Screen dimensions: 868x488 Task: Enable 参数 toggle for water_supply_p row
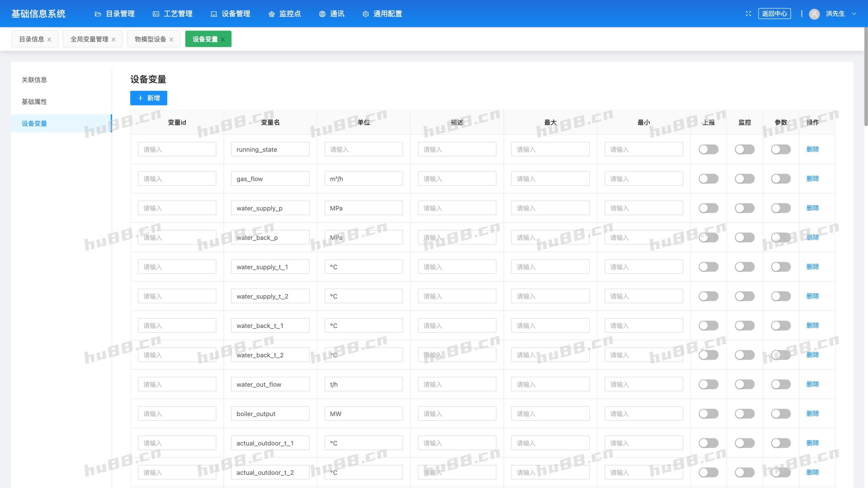(781, 208)
